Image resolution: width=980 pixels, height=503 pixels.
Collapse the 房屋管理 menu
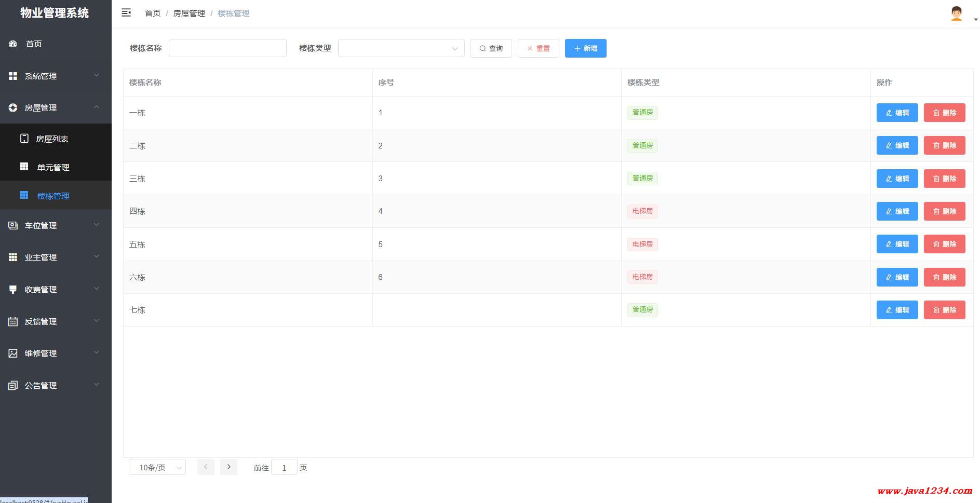(56, 107)
